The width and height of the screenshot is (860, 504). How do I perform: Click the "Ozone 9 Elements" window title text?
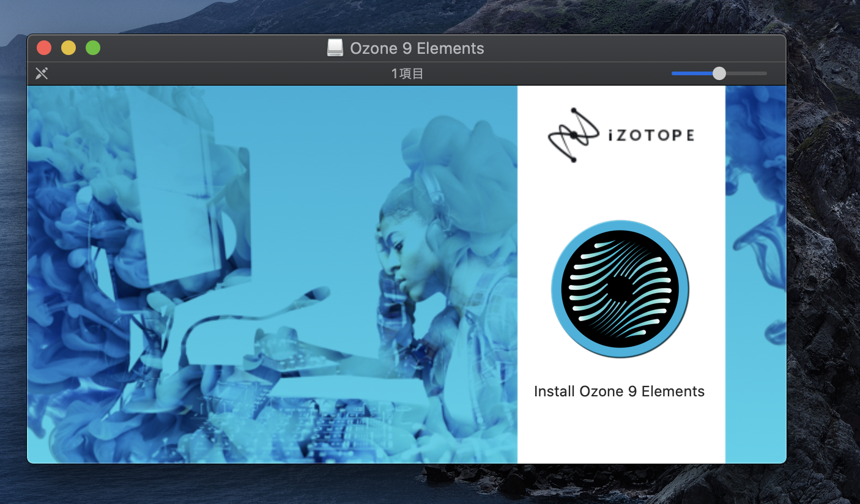tap(417, 48)
